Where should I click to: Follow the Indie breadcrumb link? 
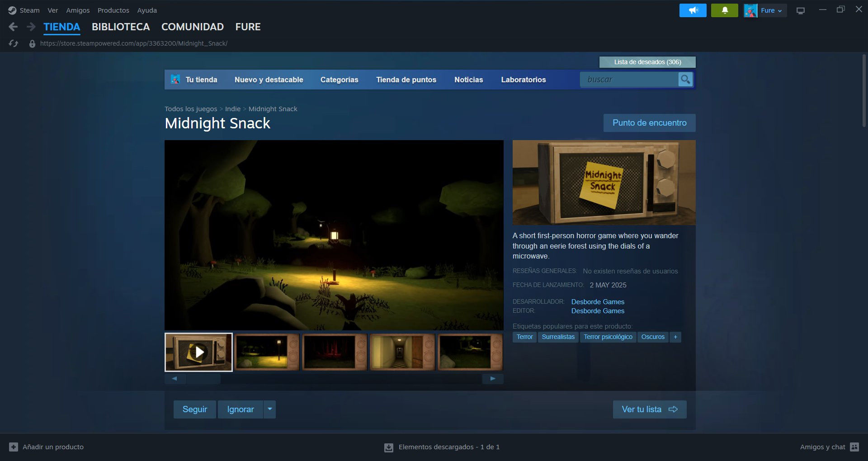point(233,109)
